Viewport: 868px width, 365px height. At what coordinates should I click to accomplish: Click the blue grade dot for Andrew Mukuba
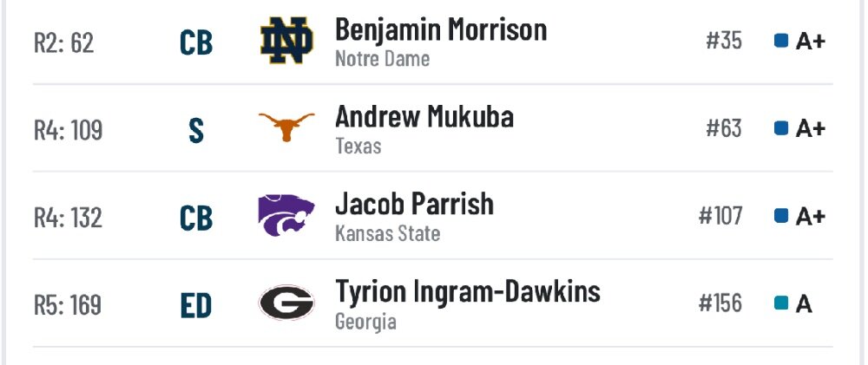(x=781, y=128)
